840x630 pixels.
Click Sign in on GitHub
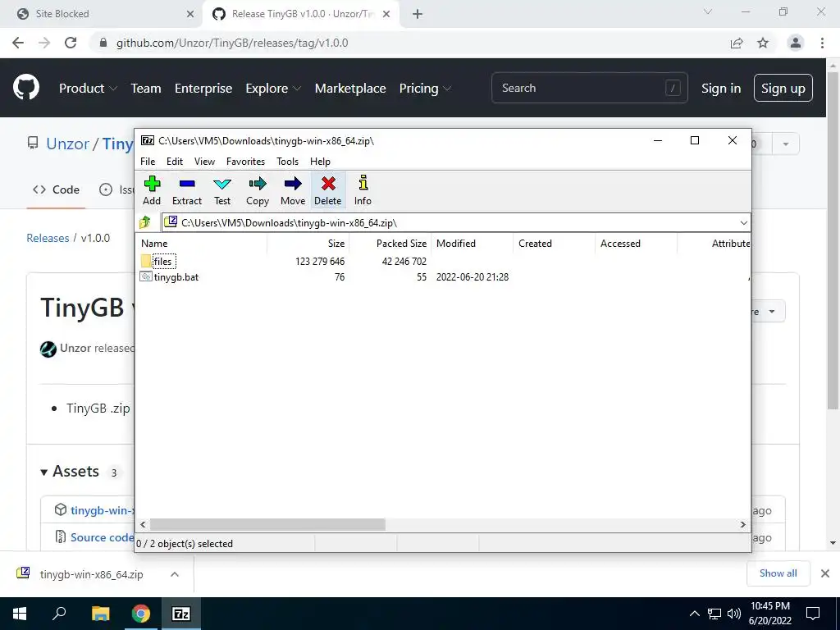coord(721,89)
